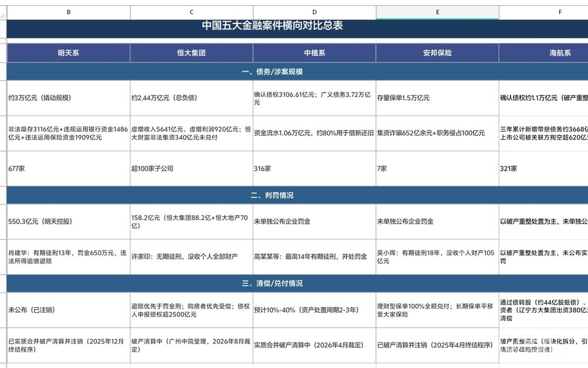The width and height of the screenshot is (588, 368).
Task: Select cell 316家
Action: click(x=315, y=169)
